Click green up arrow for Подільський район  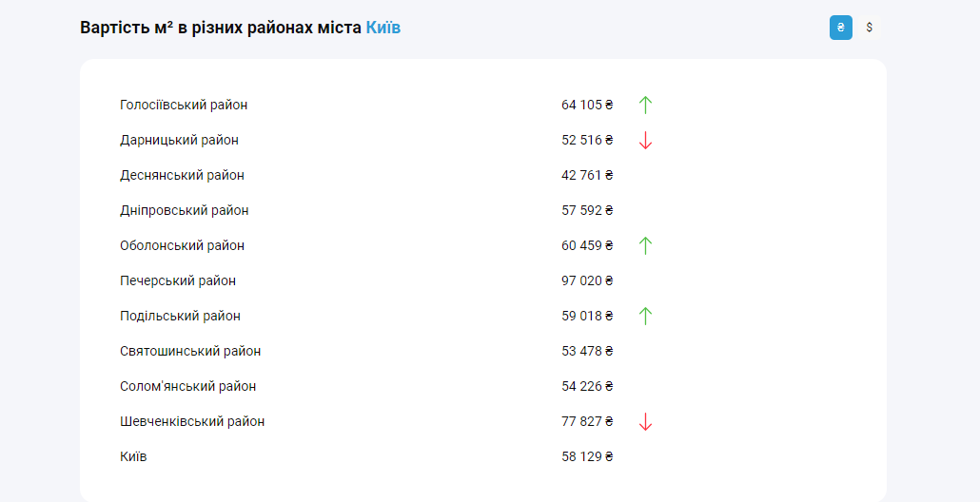click(x=645, y=316)
